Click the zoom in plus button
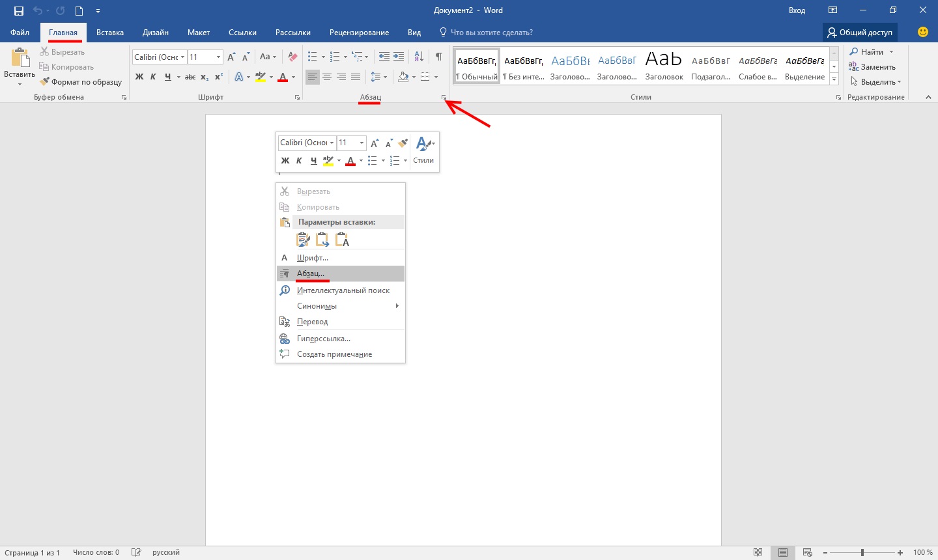938x560 pixels. point(901,552)
